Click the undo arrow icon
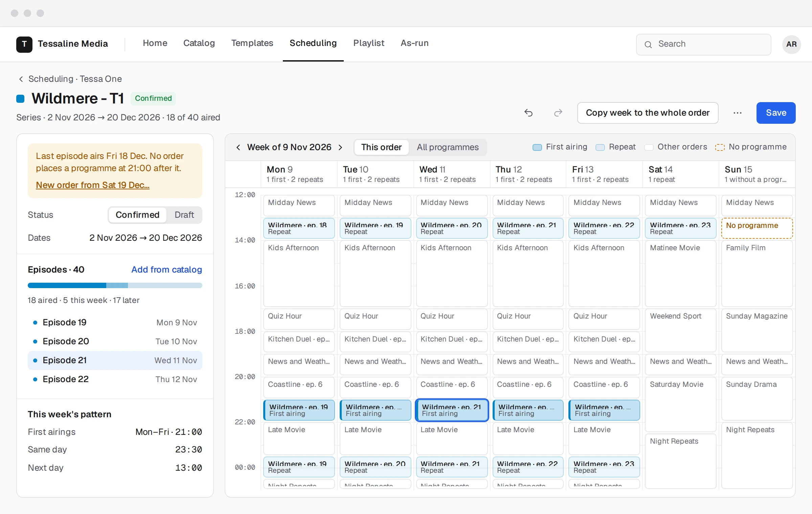 (528, 113)
